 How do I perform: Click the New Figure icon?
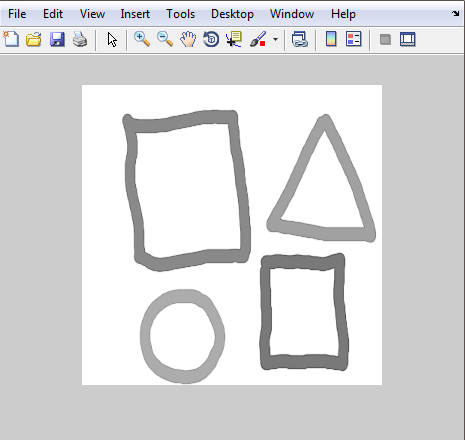pos(11,39)
